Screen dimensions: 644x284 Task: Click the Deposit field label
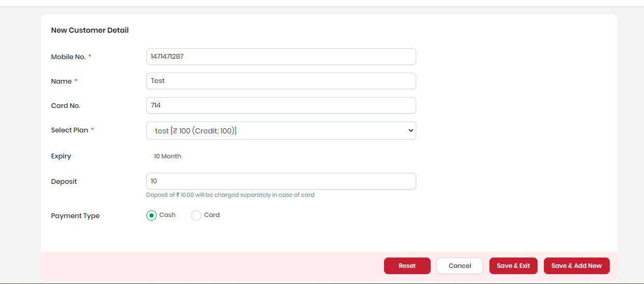(64, 182)
